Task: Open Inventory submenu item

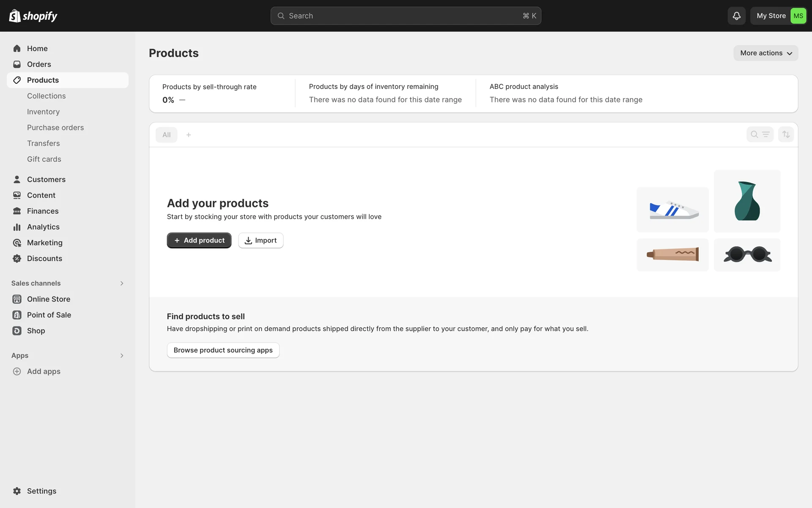Action: 43,112
